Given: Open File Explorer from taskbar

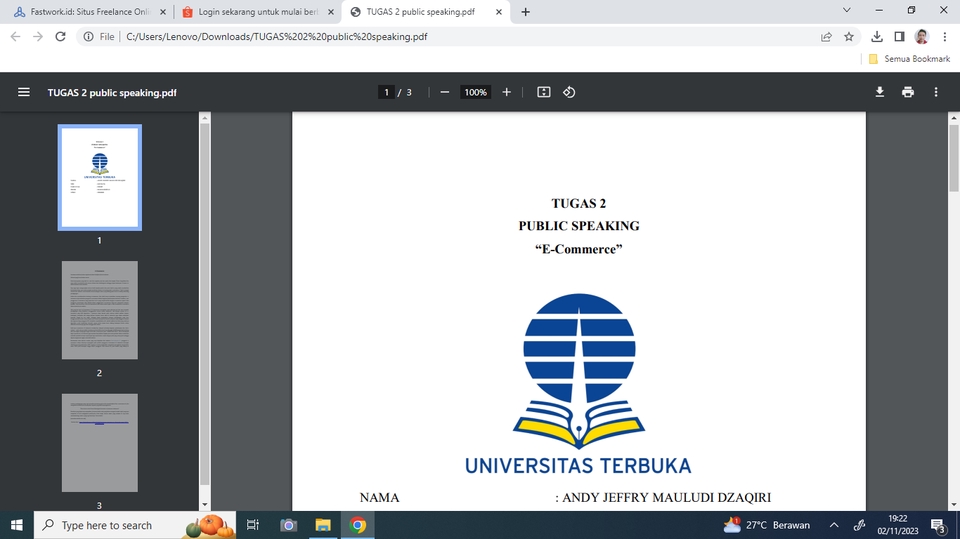Looking at the screenshot, I should tap(323, 525).
